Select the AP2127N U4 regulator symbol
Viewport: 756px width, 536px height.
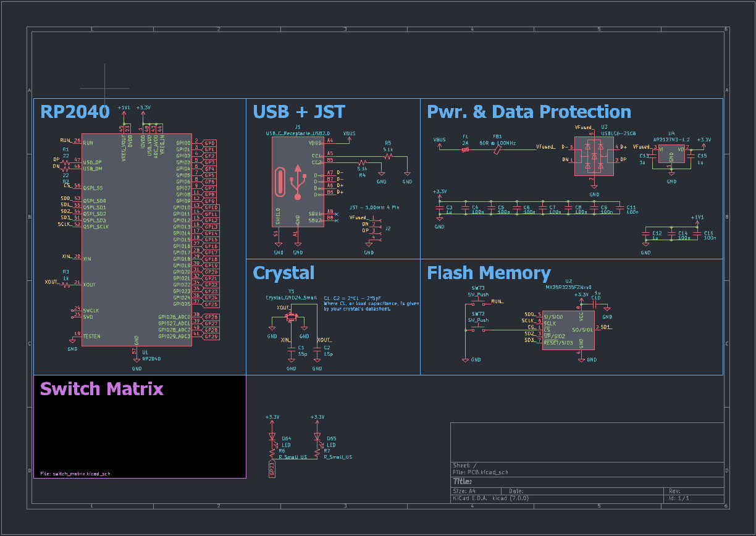tap(671, 155)
